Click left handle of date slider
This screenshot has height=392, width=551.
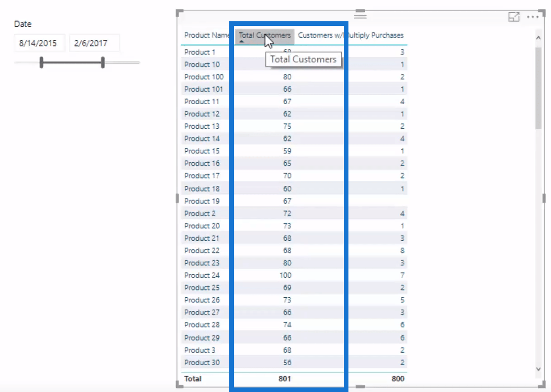41,63
